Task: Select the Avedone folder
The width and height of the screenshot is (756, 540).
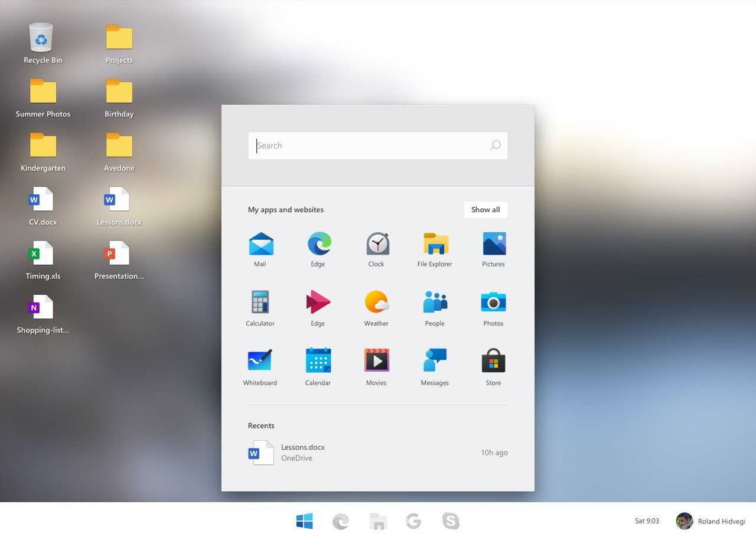Action: [119, 152]
